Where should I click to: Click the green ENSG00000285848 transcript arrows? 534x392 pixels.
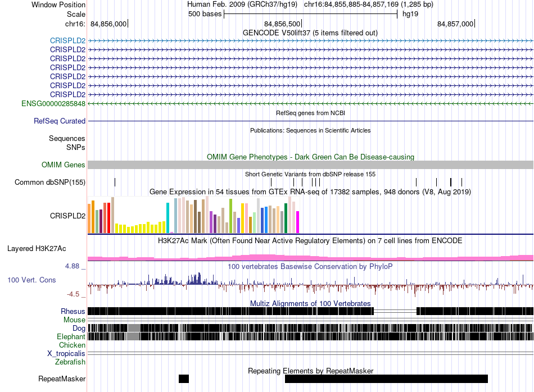point(311,103)
